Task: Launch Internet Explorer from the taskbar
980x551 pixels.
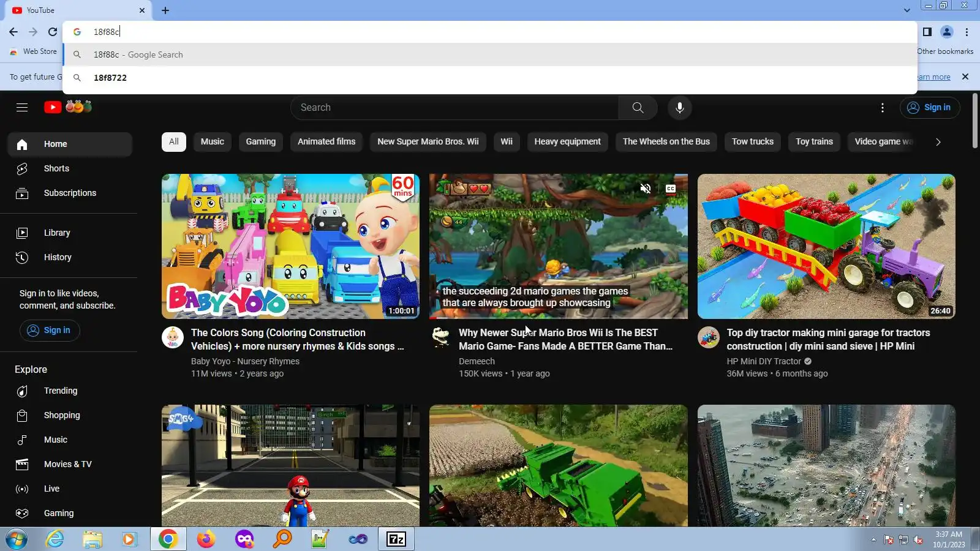Action: coord(55,539)
